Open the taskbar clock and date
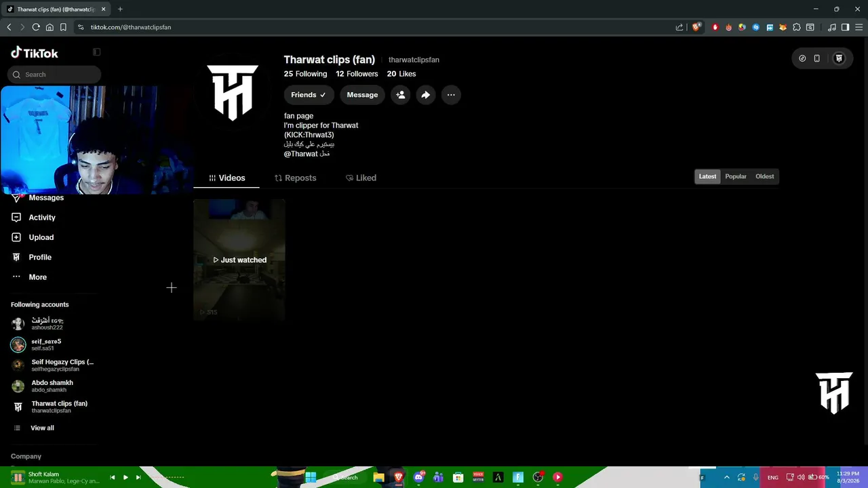The image size is (868, 488). [x=848, y=477]
